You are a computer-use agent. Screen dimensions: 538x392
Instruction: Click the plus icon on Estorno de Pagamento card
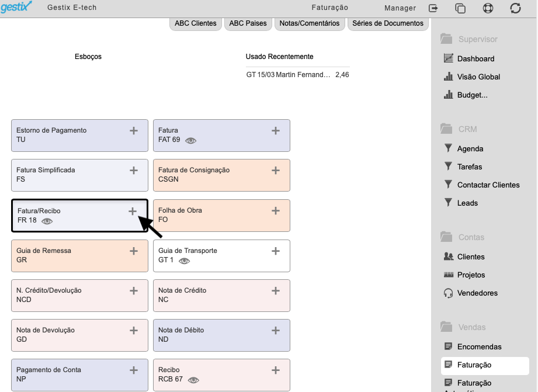click(134, 131)
